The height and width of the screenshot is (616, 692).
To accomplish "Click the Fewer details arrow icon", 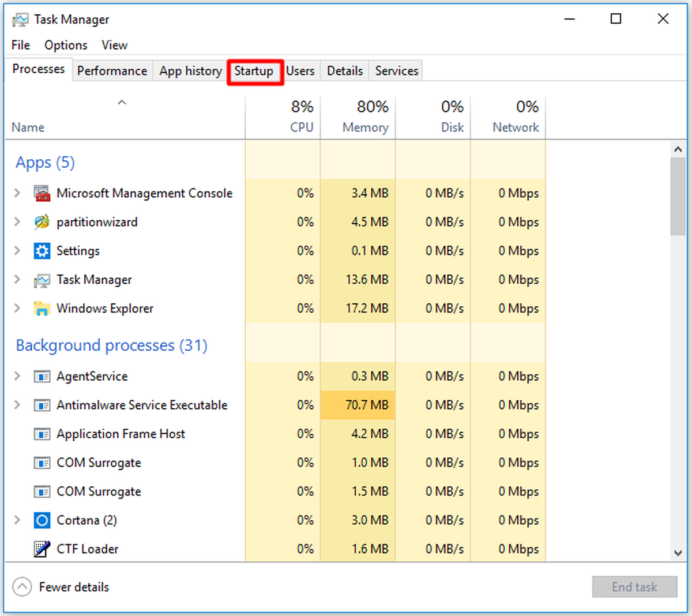I will [x=22, y=587].
